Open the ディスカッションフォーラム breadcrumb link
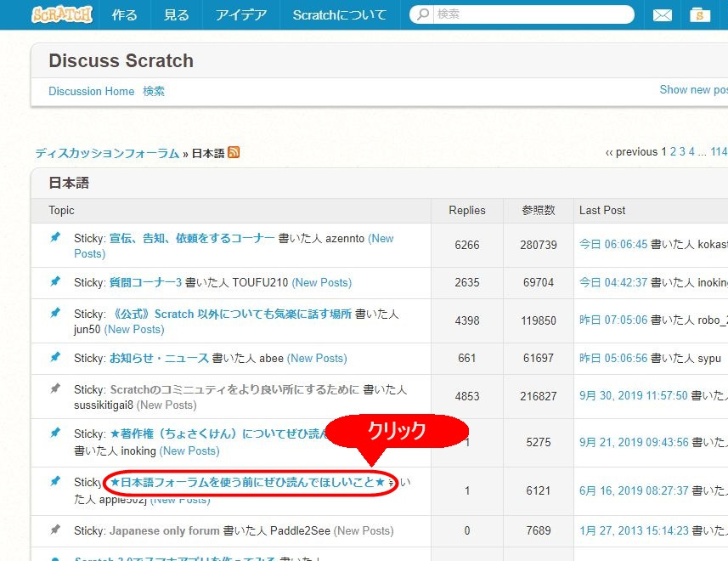The height and width of the screenshot is (561, 728). click(107, 153)
